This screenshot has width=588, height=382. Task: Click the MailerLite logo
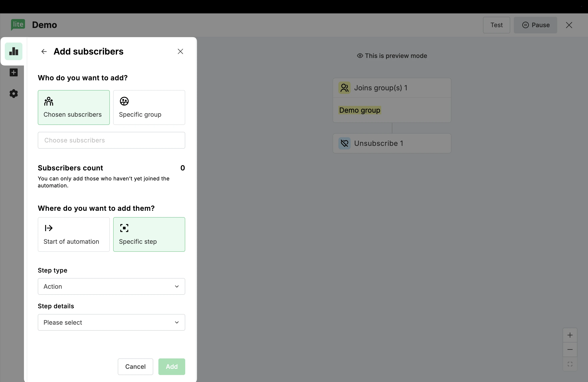18,25
